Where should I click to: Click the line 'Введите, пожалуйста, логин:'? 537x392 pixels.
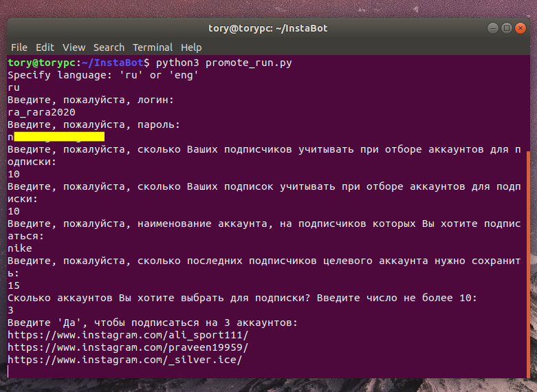tap(91, 100)
